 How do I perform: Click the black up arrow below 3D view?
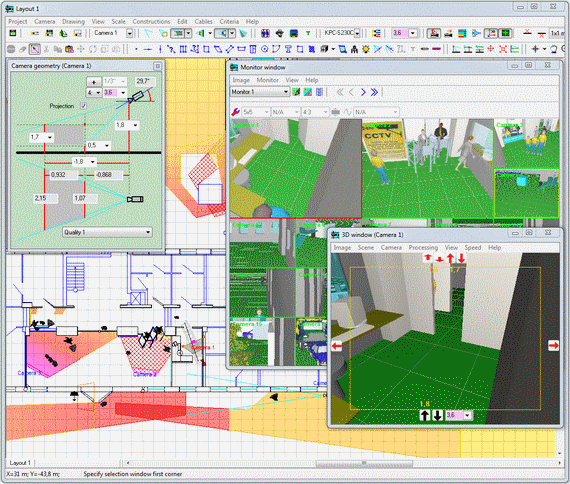425,415
